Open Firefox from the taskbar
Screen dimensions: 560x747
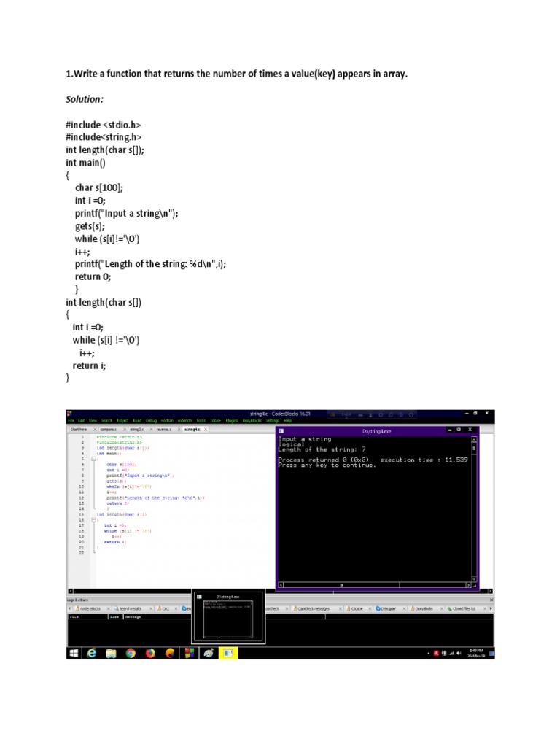click(x=150, y=653)
